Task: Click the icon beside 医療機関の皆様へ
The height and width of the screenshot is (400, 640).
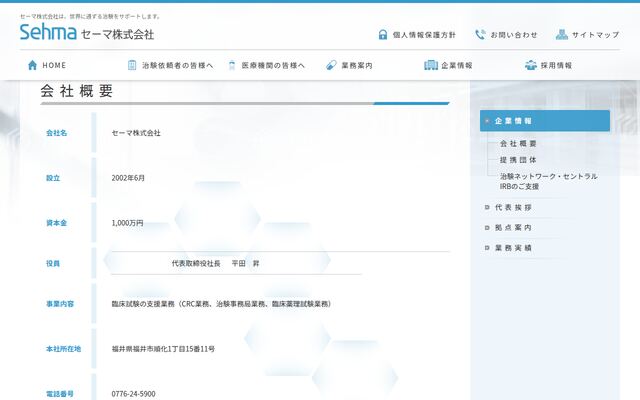Action: tap(232, 65)
